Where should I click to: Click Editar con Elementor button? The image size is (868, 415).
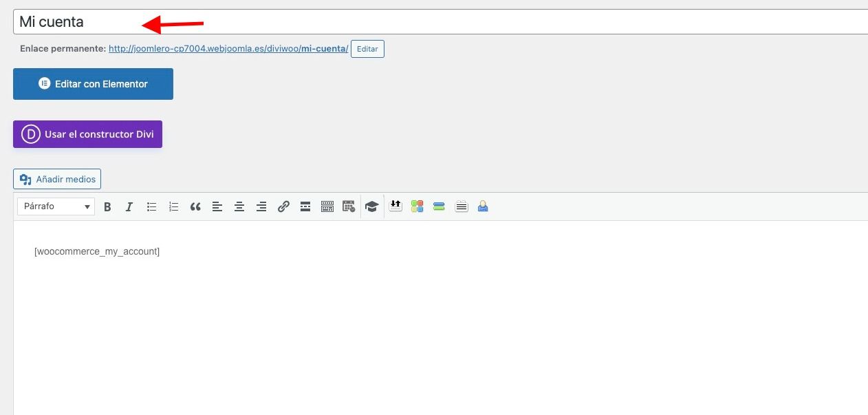coord(93,84)
